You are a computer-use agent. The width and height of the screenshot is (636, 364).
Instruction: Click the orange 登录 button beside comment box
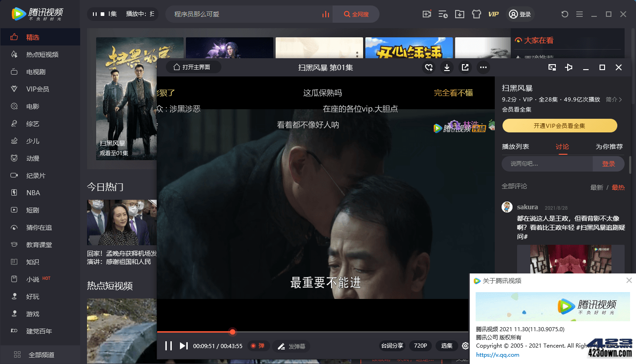[609, 164]
